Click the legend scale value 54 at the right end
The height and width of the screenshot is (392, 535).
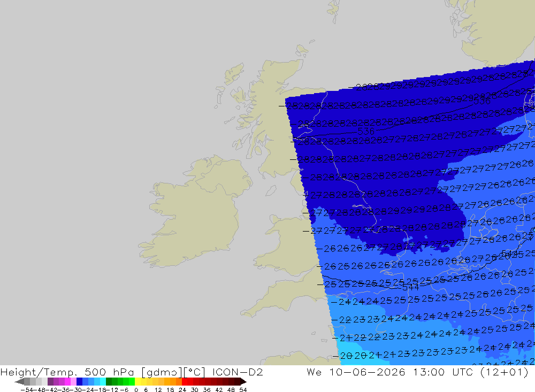[243, 390]
